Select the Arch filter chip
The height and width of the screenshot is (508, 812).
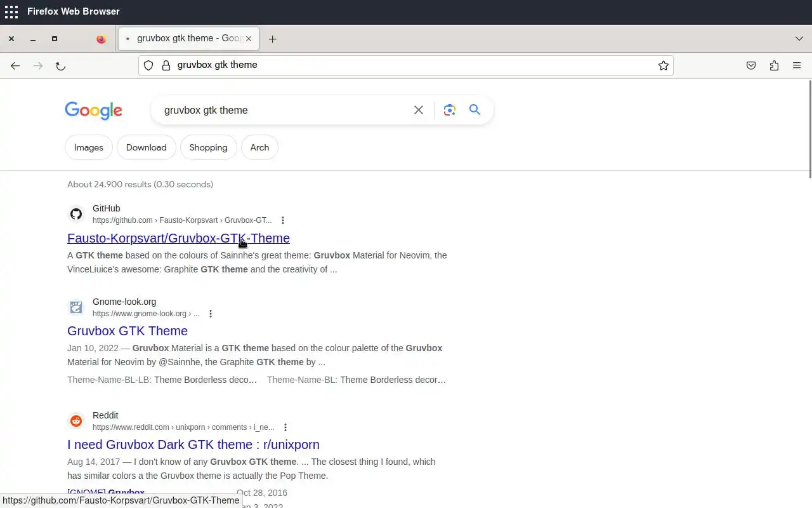(x=259, y=147)
